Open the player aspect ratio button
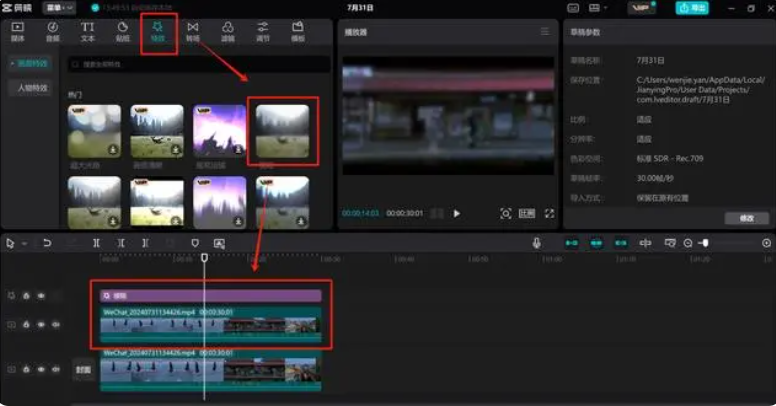The width and height of the screenshot is (776, 406). [527, 213]
